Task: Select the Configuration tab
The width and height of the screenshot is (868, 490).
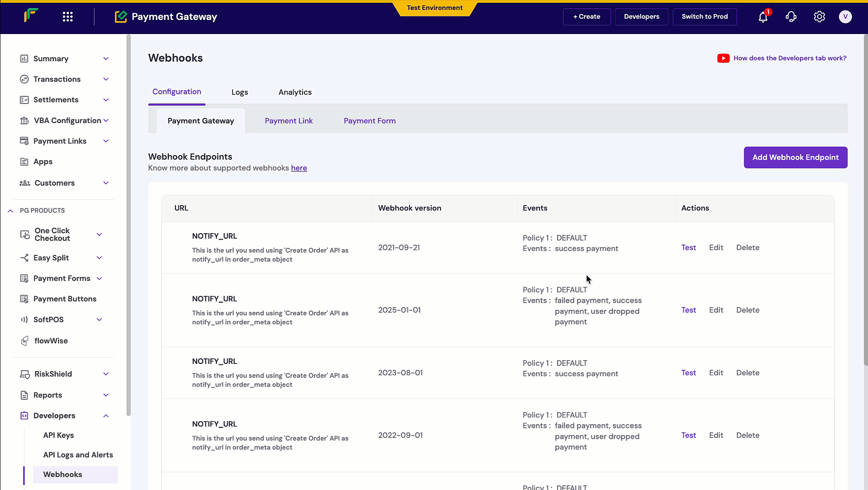Action: point(177,92)
